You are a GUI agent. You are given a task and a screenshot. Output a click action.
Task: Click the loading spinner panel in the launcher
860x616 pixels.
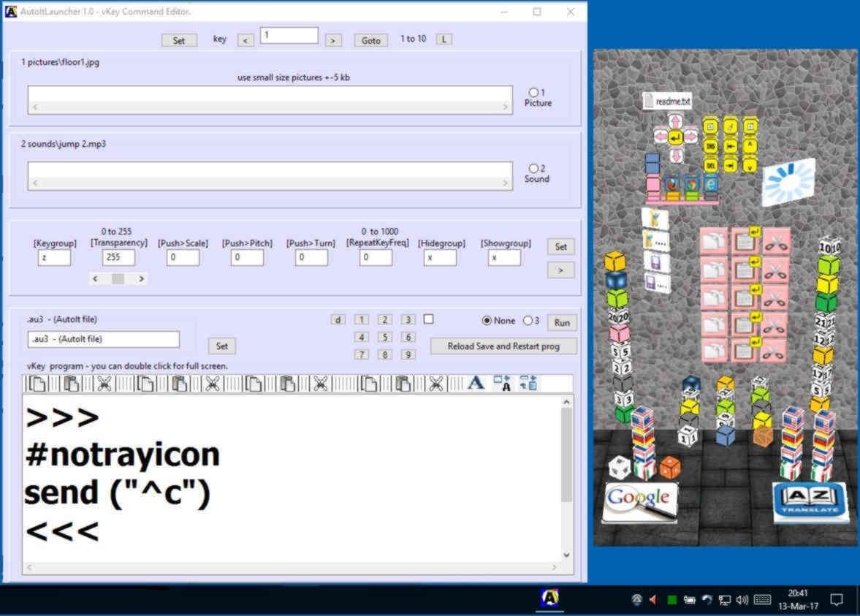click(788, 182)
